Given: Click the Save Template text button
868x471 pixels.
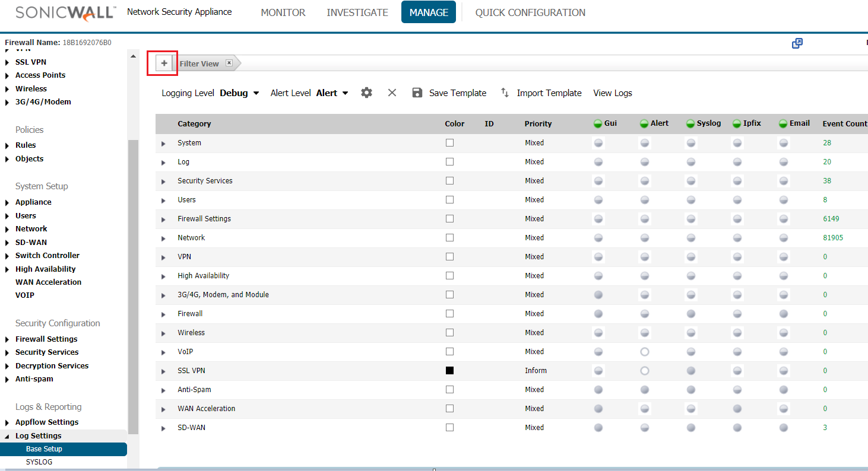Looking at the screenshot, I should coord(458,93).
